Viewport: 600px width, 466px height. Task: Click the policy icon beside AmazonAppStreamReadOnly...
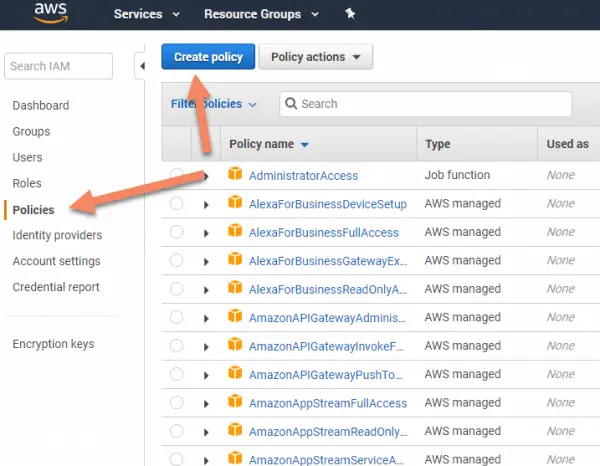click(x=235, y=429)
